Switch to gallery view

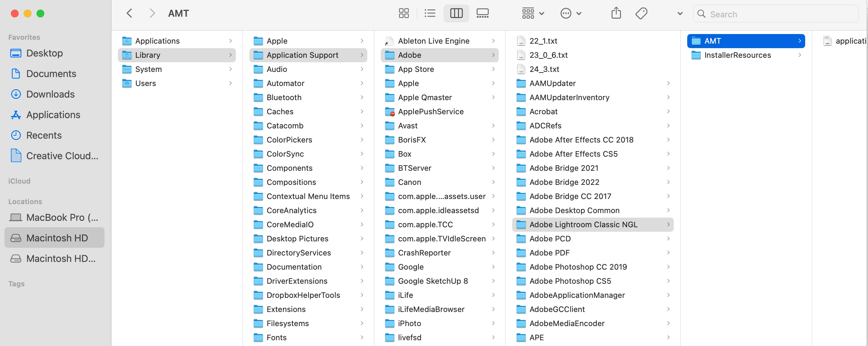482,13
